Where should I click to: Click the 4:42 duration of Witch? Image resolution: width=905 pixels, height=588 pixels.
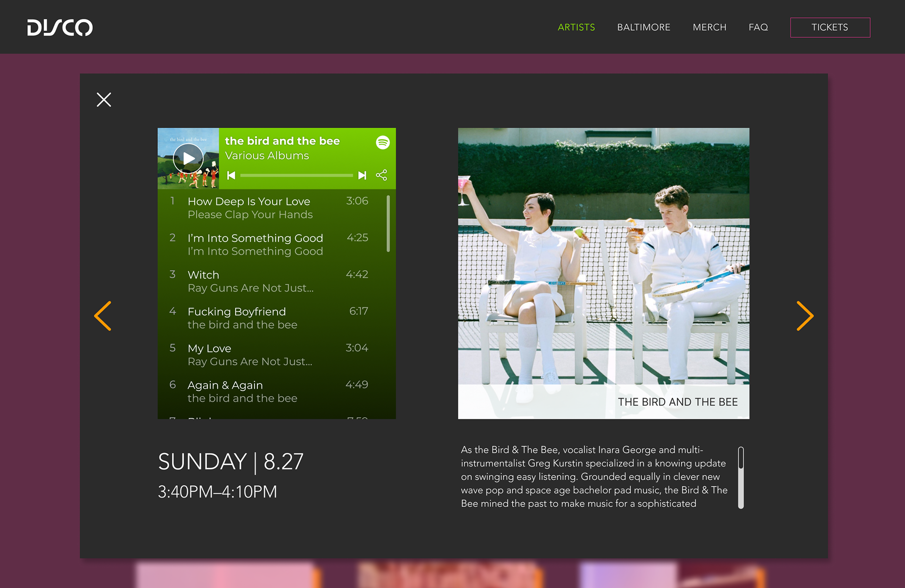pyautogui.click(x=357, y=274)
